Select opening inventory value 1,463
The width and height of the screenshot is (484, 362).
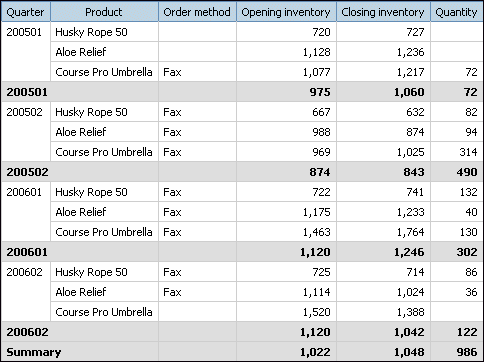(x=316, y=232)
